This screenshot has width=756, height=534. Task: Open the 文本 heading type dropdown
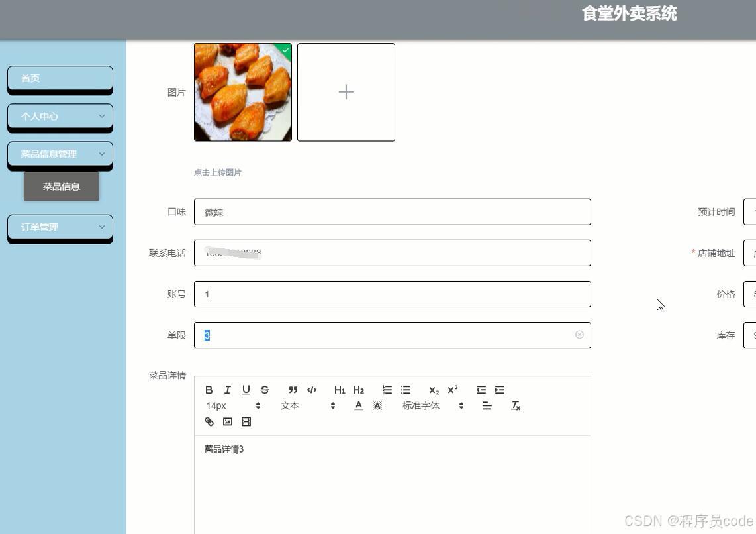pos(308,405)
